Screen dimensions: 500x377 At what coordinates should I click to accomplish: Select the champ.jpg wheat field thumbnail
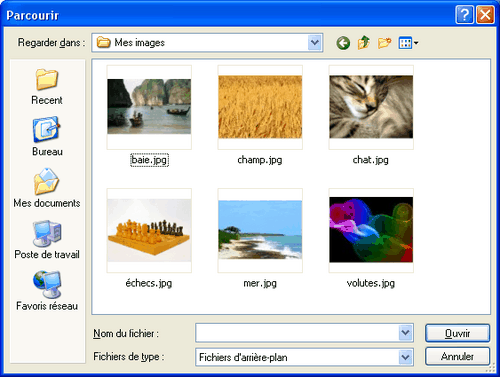[x=260, y=107]
